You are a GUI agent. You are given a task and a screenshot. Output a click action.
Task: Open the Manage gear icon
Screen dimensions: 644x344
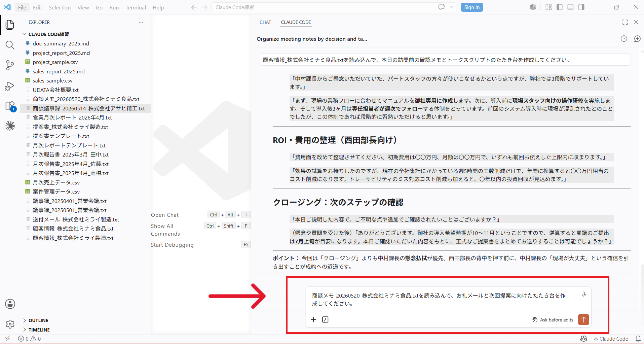pyautogui.click(x=10, y=324)
